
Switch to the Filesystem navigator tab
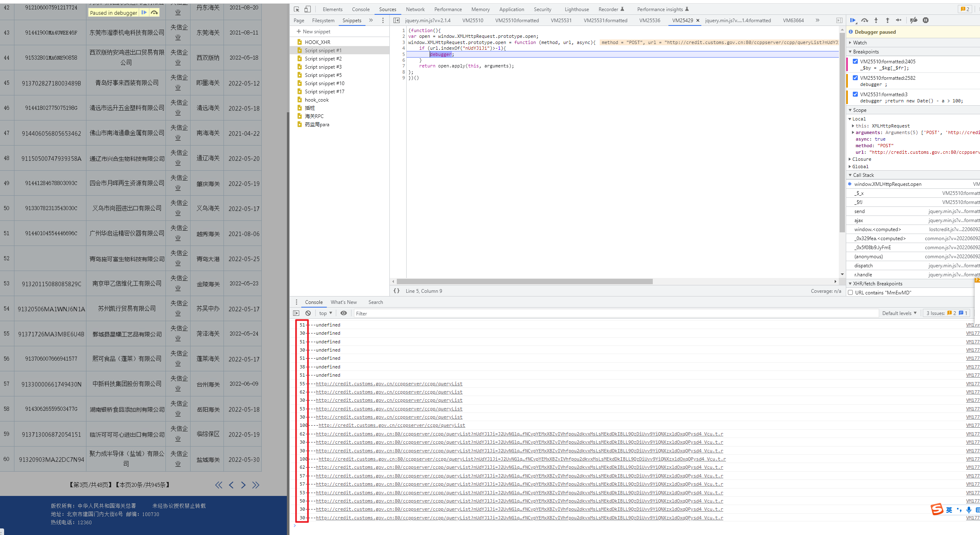point(323,20)
